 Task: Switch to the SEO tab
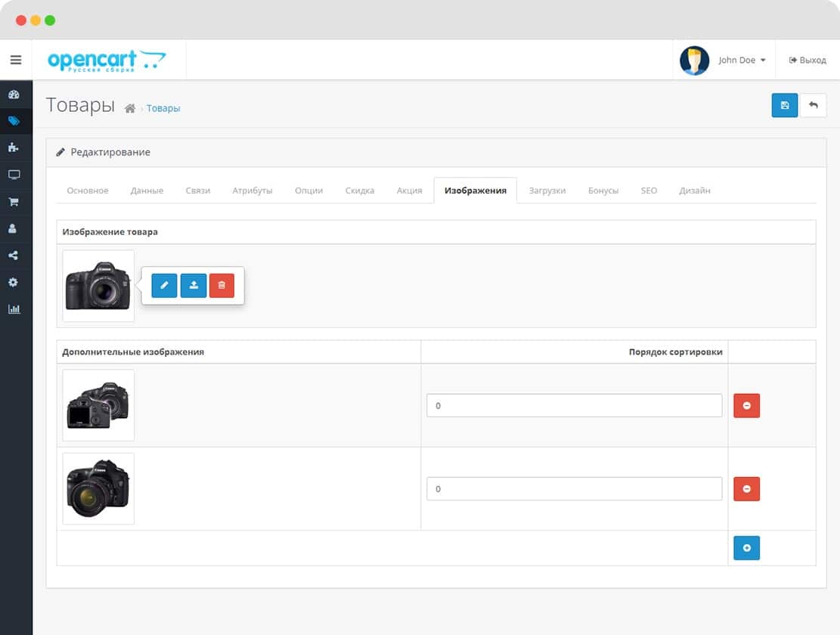(x=649, y=190)
